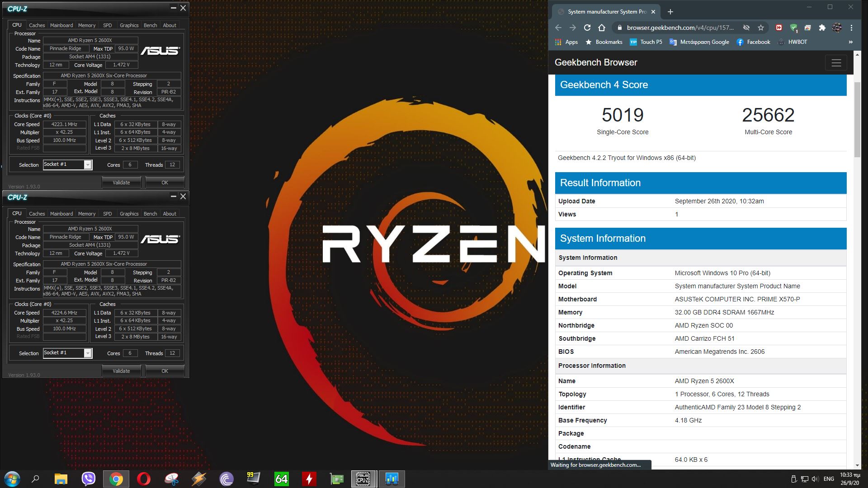This screenshot has width=868, height=488.
Task: Open Touch P5 bookmark
Action: pyautogui.click(x=646, y=42)
